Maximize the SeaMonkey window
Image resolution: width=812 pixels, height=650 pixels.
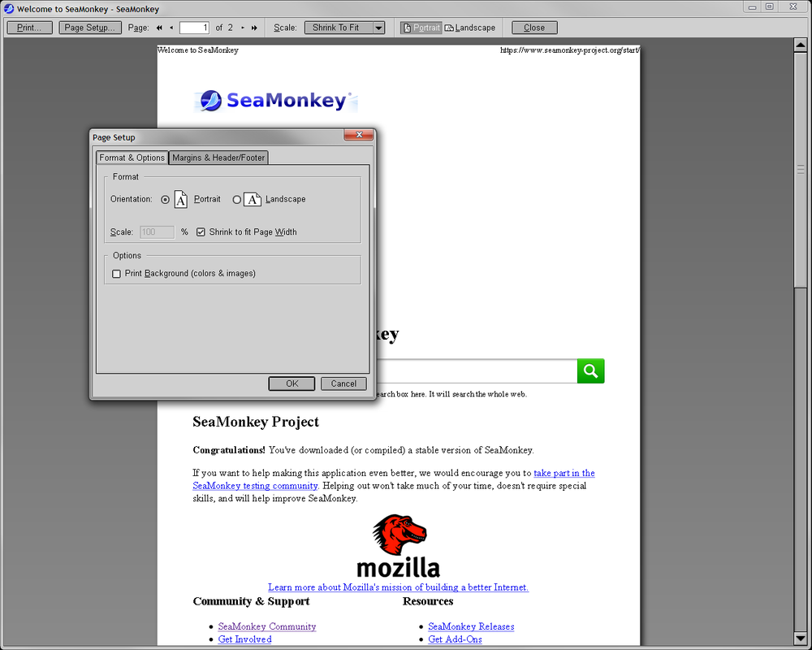pos(770,6)
